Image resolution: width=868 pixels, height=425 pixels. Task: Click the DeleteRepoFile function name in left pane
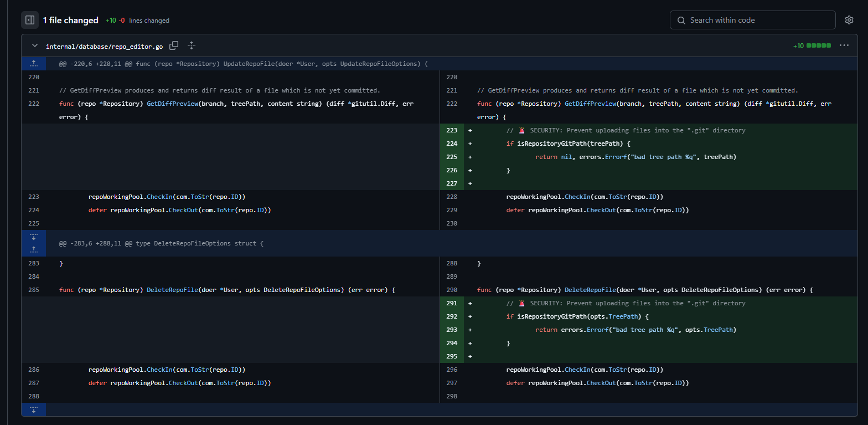173,290
